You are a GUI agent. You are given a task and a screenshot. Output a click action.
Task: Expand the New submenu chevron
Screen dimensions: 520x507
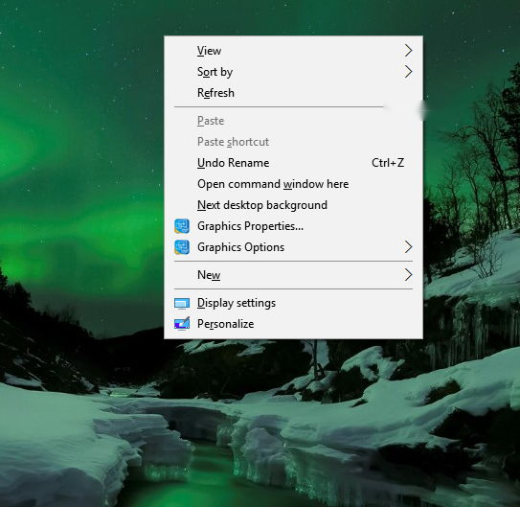[408, 275]
